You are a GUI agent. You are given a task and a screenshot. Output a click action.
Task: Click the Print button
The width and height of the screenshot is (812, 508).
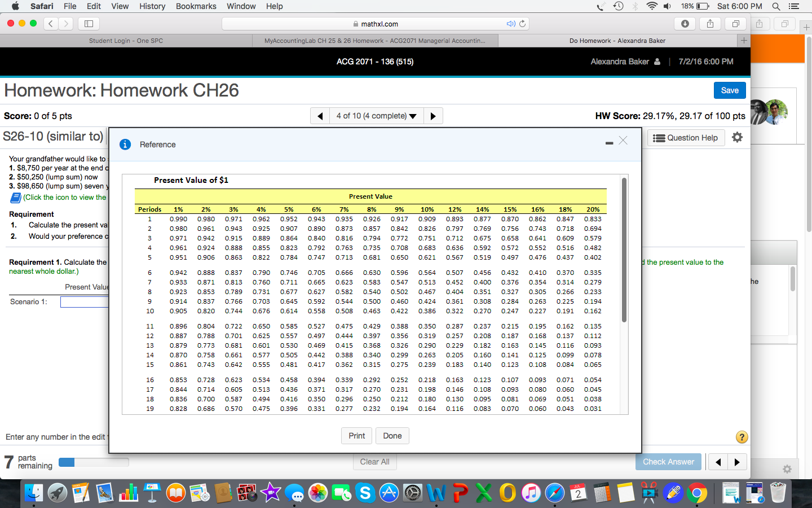tap(356, 435)
